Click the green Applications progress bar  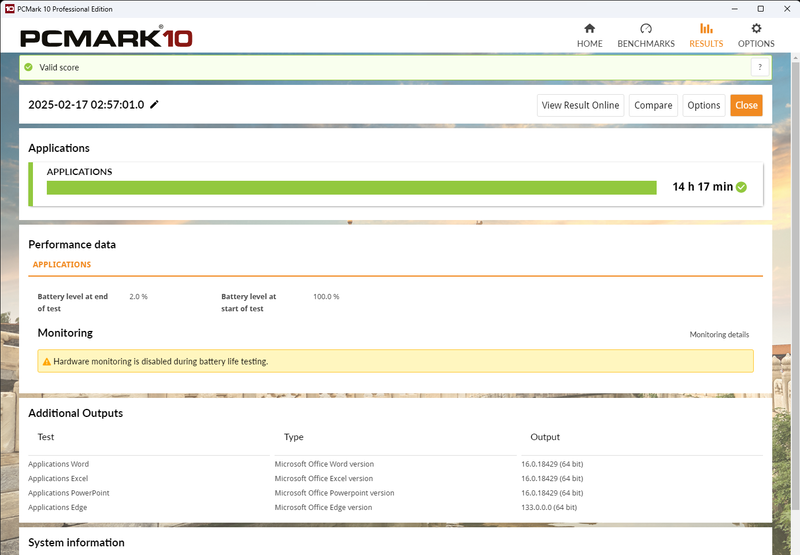point(352,188)
